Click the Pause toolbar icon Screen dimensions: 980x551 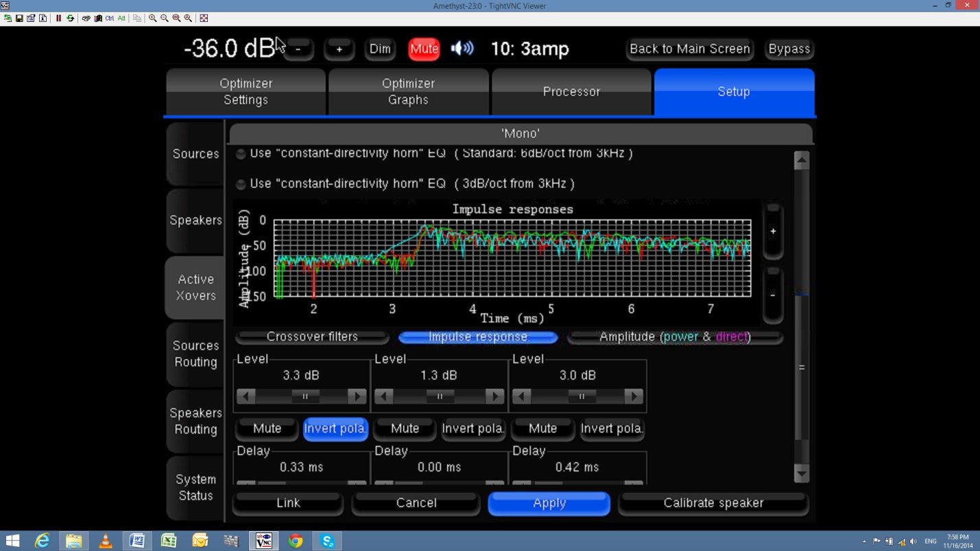pos(58,19)
